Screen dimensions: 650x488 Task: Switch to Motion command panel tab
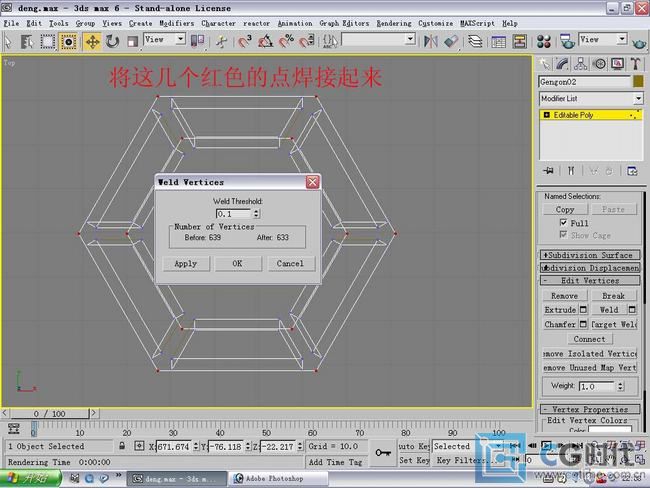(x=599, y=64)
